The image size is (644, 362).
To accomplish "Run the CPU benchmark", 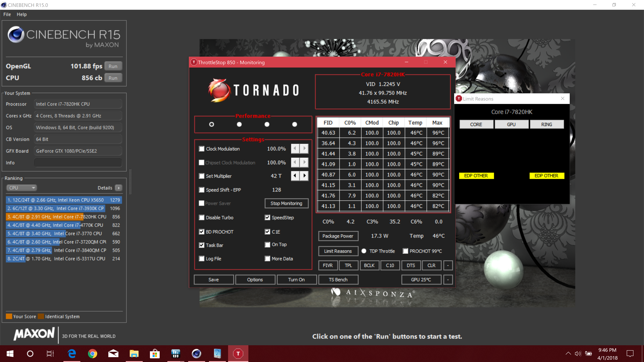I will point(113,78).
